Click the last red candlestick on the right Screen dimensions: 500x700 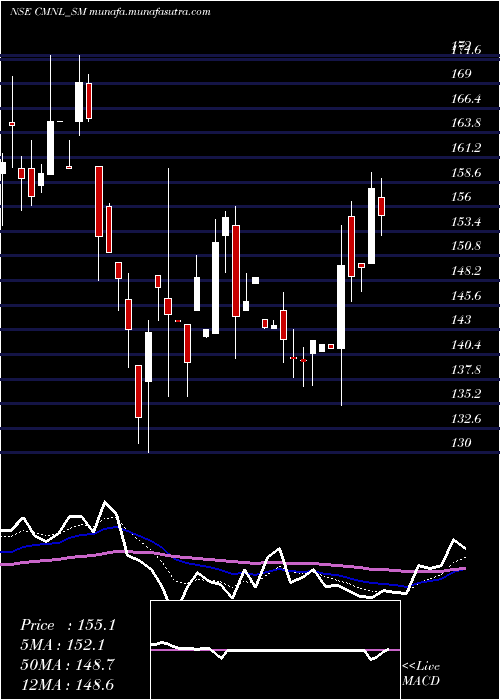click(382, 206)
